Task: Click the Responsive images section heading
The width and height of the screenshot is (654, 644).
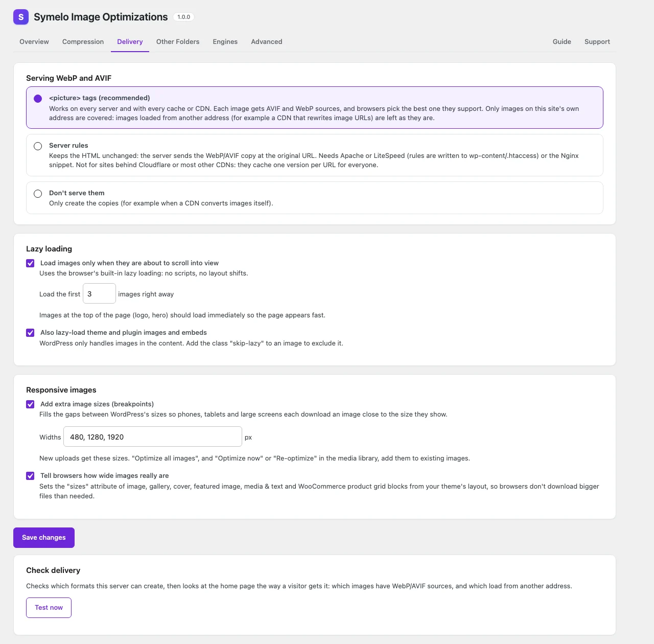Action: point(61,390)
